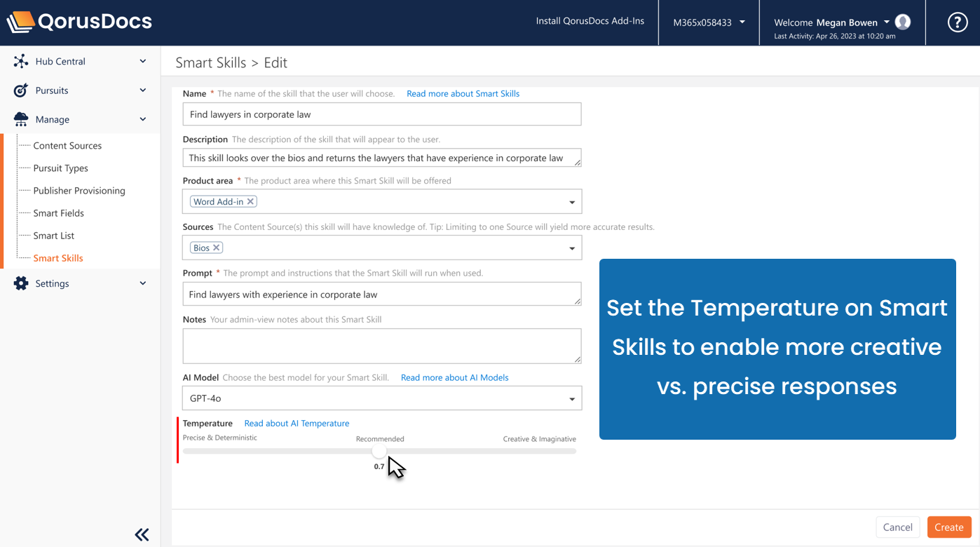This screenshot has height=547, width=980.
Task: Open Read more about AI Models link
Action: coord(455,377)
